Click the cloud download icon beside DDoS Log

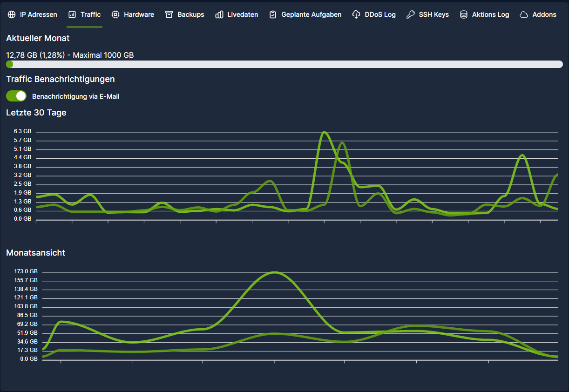point(356,14)
